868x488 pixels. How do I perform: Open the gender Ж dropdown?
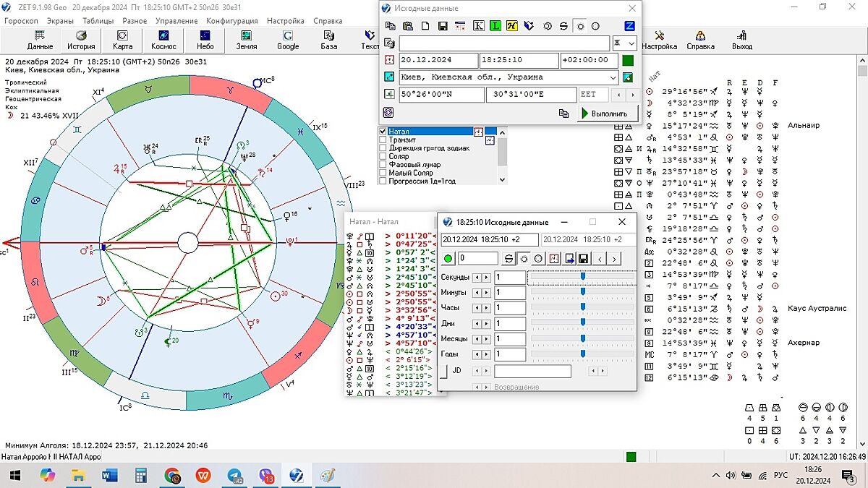(631, 43)
